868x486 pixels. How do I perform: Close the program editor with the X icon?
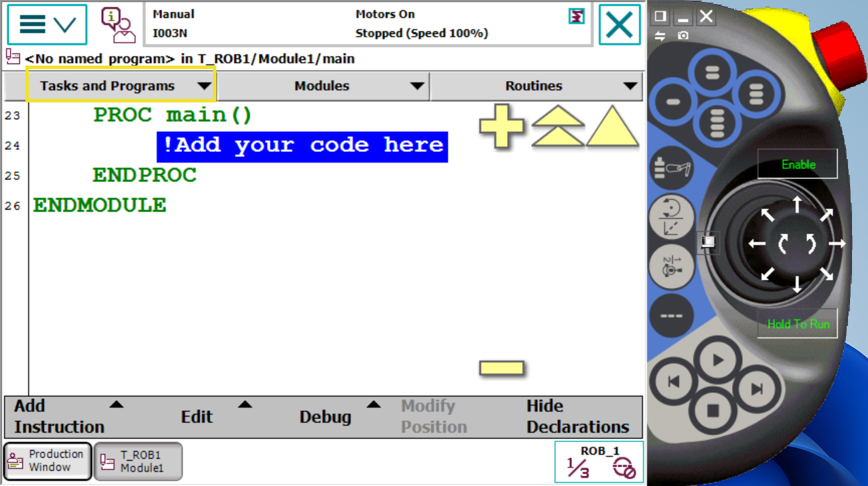619,25
